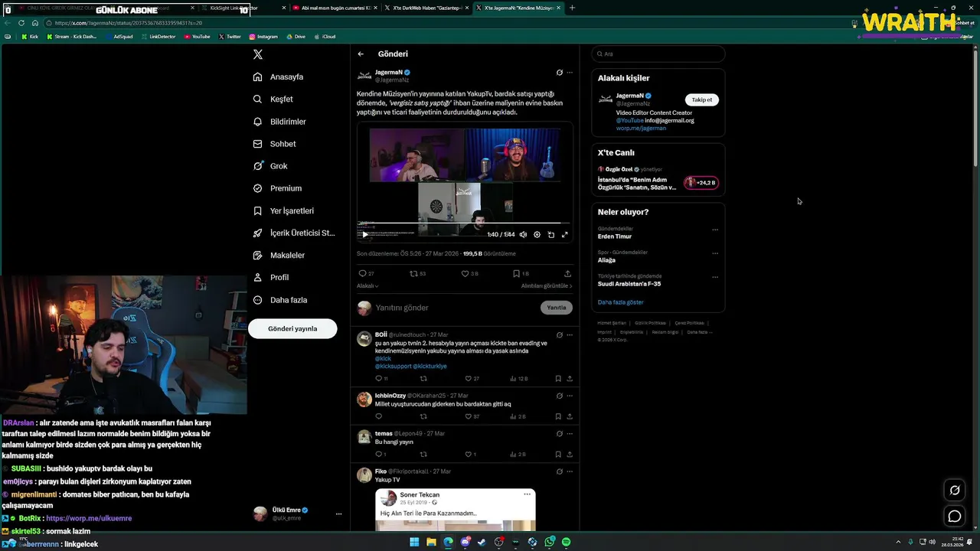Go back with the Gönderi arrow

(x=361, y=54)
